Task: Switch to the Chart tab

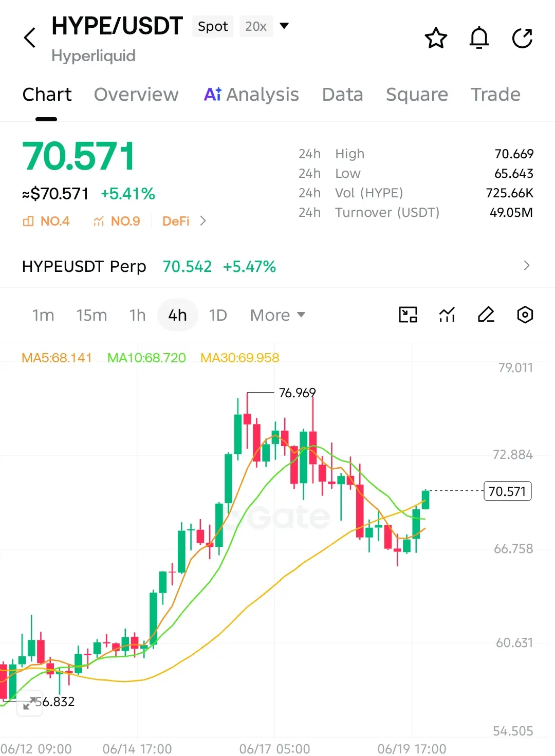Action: 47,95
